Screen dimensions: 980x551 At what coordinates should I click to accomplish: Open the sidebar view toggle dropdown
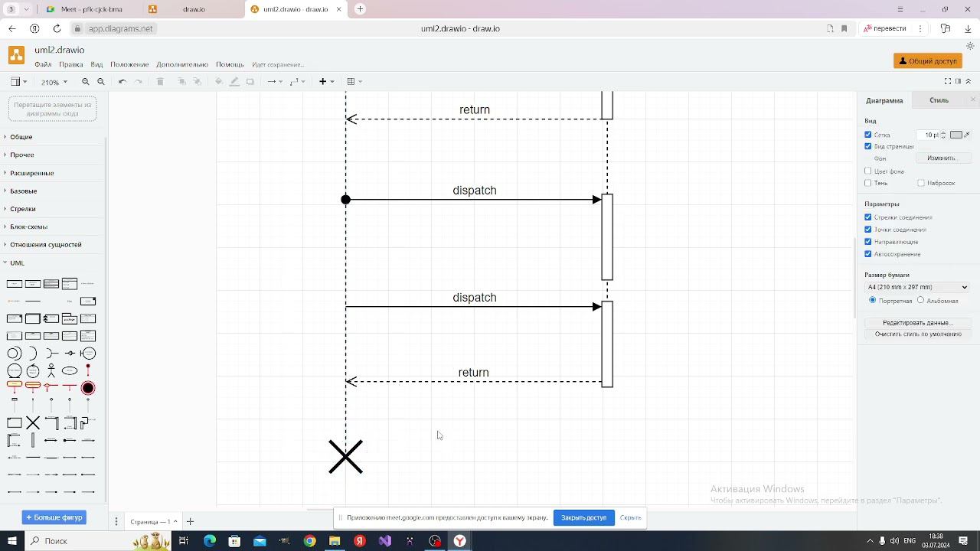[x=18, y=82]
